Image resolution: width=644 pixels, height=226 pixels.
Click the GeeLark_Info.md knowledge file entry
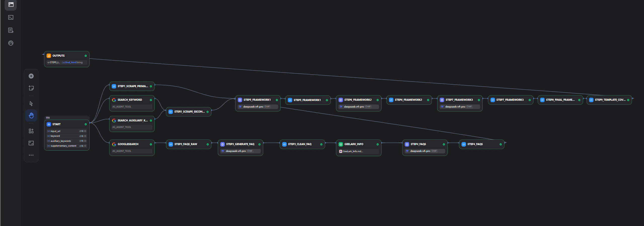pos(359,151)
